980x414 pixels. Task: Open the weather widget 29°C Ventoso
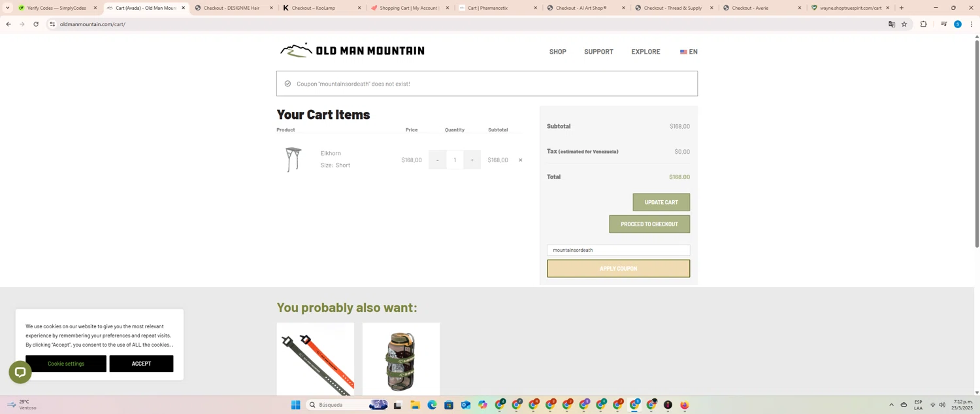coord(22,405)
